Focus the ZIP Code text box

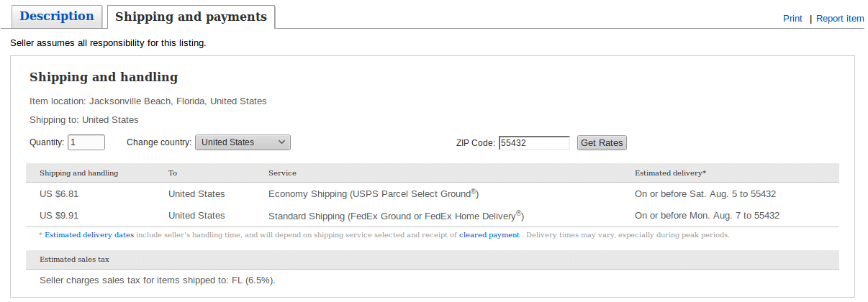pyautogui.click(x=534, y=143)
